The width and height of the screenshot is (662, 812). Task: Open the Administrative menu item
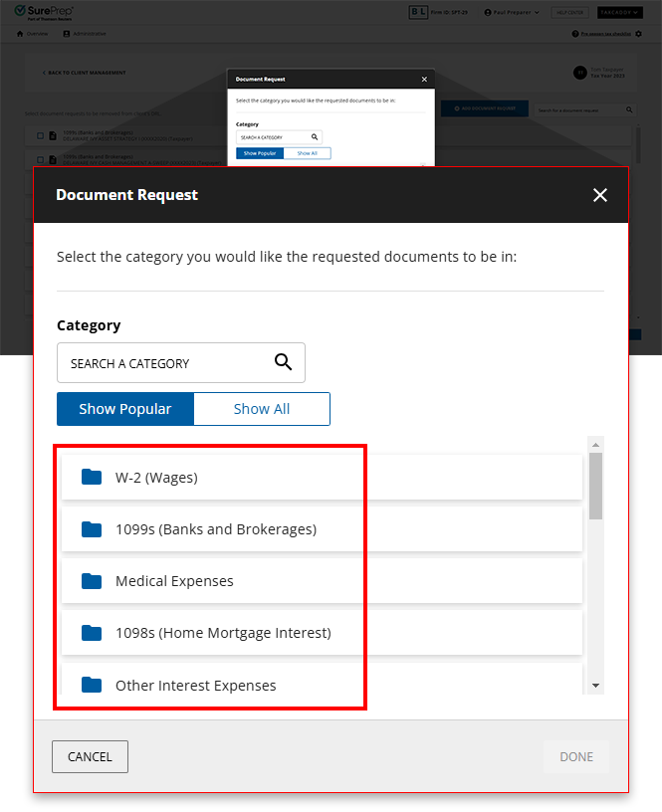click(x=85, y=33)
